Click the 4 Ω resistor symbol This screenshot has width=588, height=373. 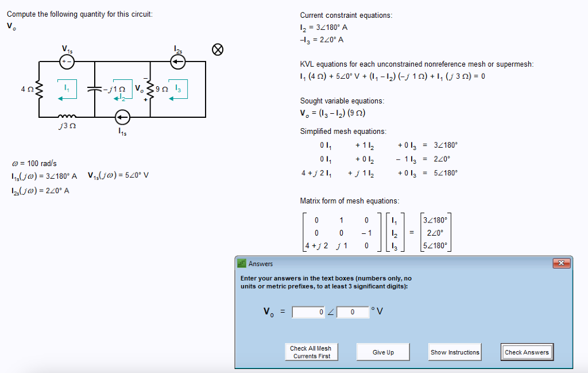point(38,89)
